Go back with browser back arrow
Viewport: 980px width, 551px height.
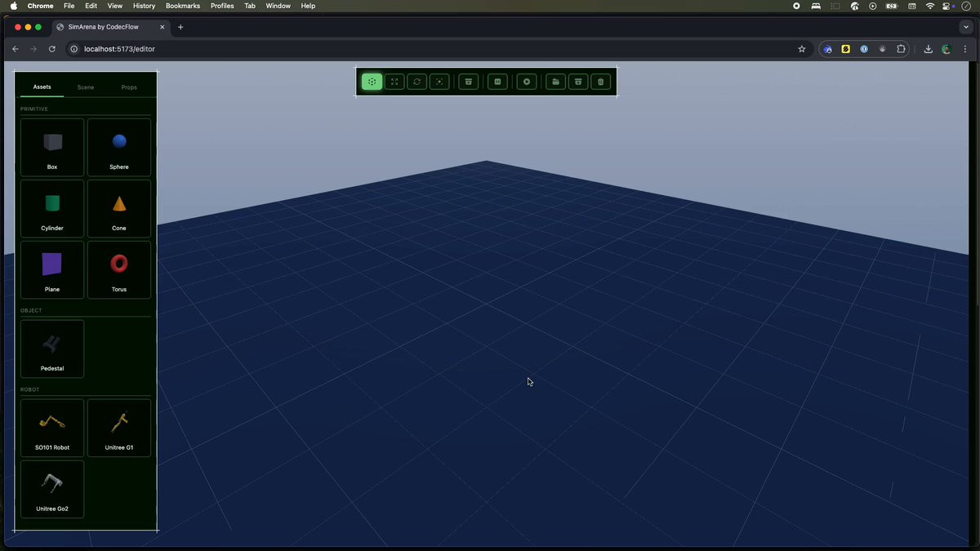(x=15, y=49)
